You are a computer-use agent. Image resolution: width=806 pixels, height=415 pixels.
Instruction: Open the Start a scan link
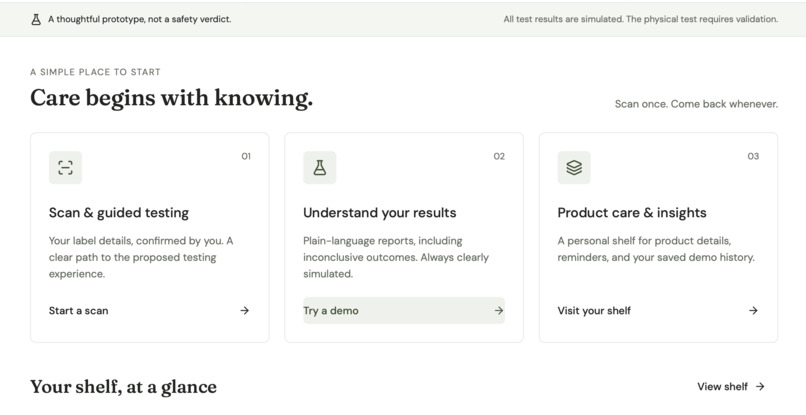tap(150, 311)
